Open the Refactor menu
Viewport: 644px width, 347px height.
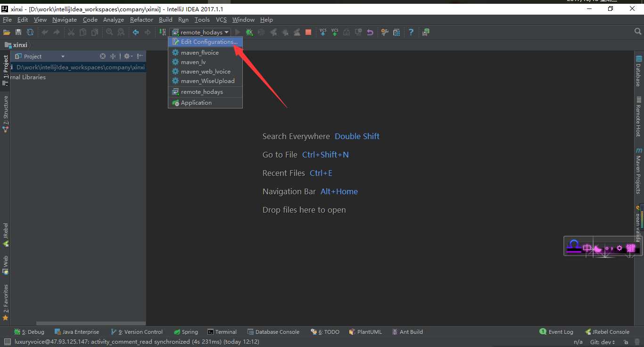(x=141, y=19)
